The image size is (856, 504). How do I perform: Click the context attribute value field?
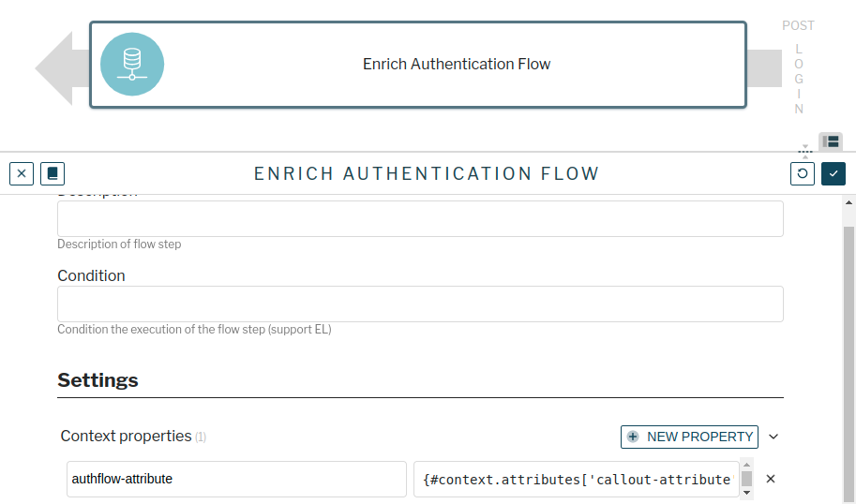(x=576, y=479)
